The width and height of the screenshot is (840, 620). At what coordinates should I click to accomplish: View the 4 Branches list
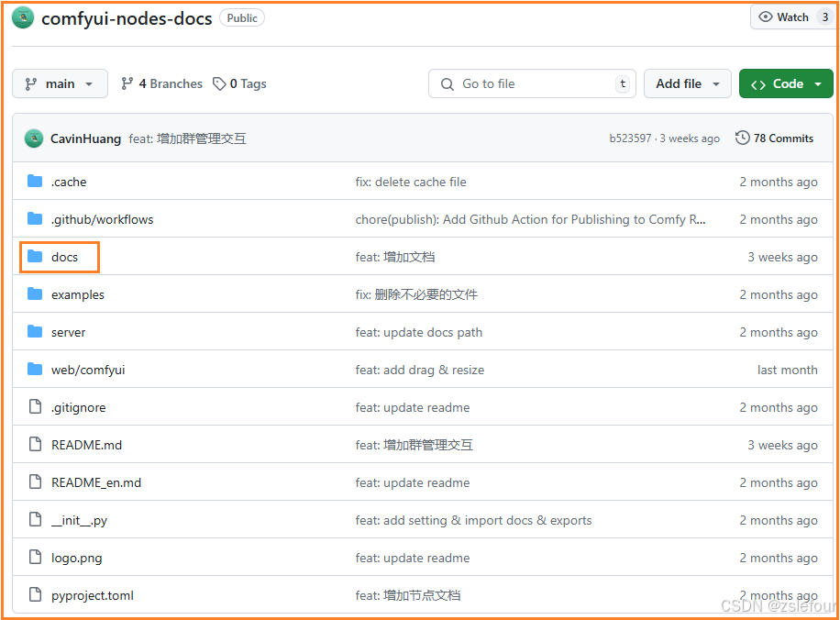[x=161, y=83]
